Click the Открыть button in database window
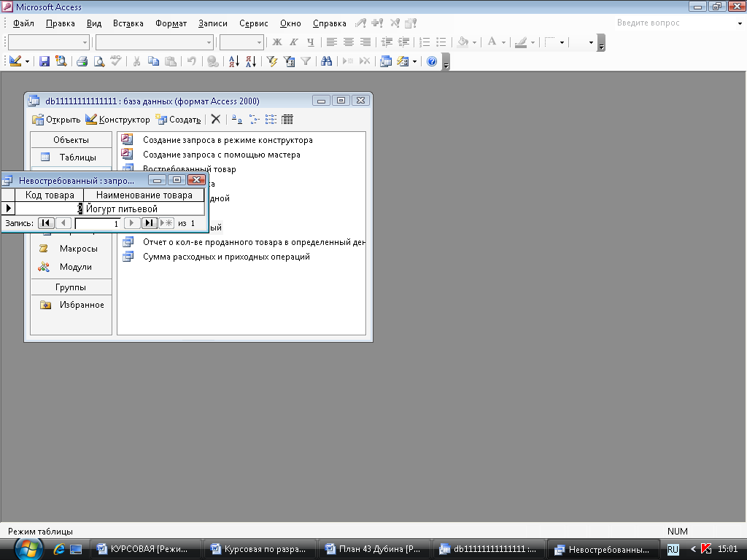The width and height of the screenshot is (747, 560). [56, 120]
